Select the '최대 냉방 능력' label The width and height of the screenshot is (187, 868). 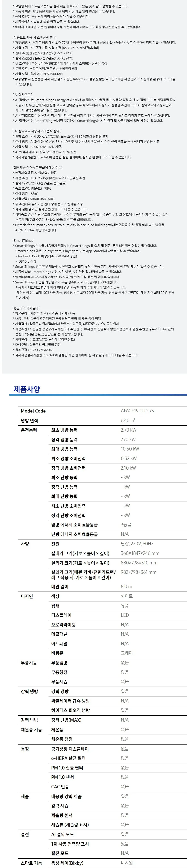click(64, 449)
